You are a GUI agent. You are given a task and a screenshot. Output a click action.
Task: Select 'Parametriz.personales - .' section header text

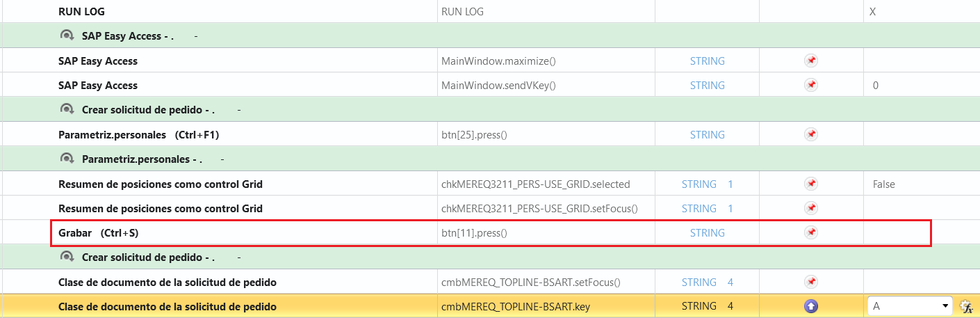142,159
